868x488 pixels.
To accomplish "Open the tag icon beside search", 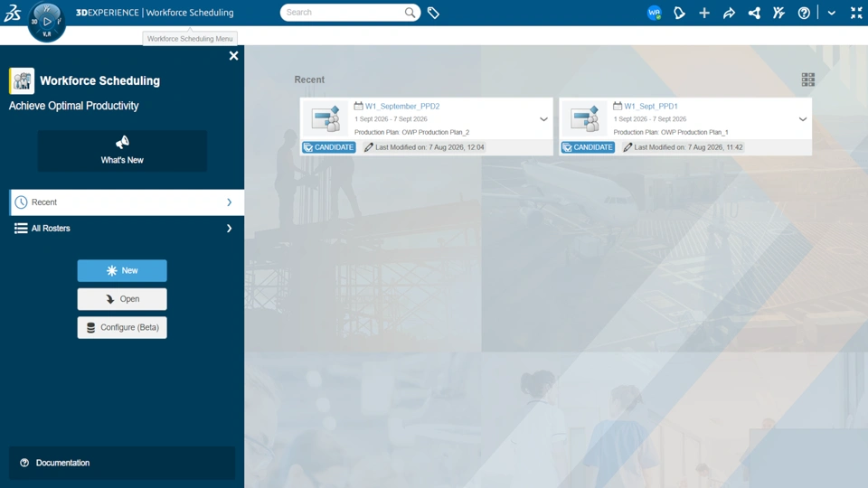I will click(x=433, y=13).
